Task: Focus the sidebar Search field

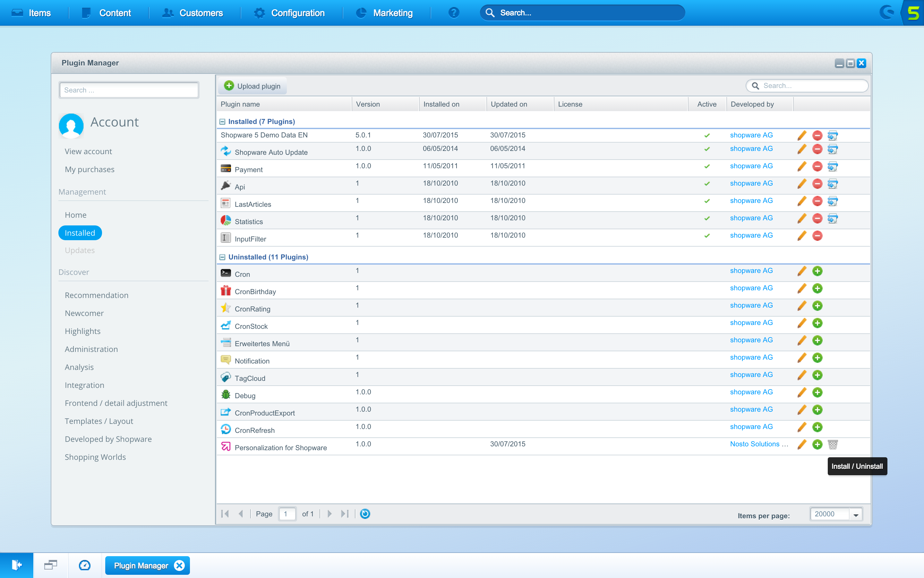Action: pyautogui.click(x=129, y=90)
